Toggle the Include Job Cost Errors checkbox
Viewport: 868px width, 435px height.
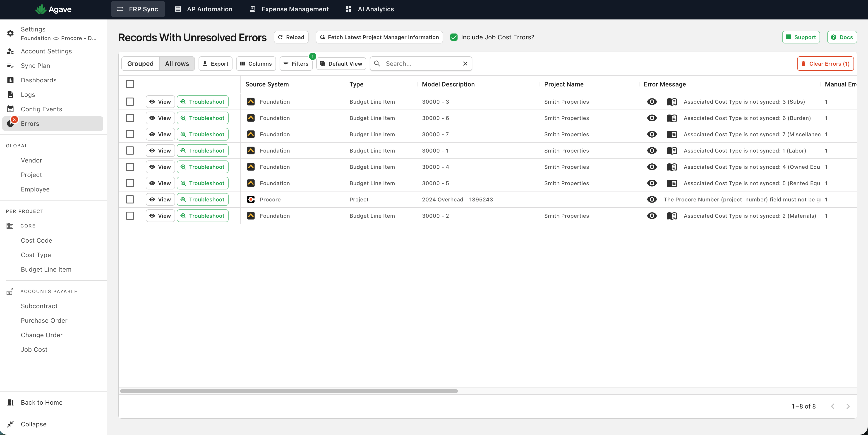454,37
